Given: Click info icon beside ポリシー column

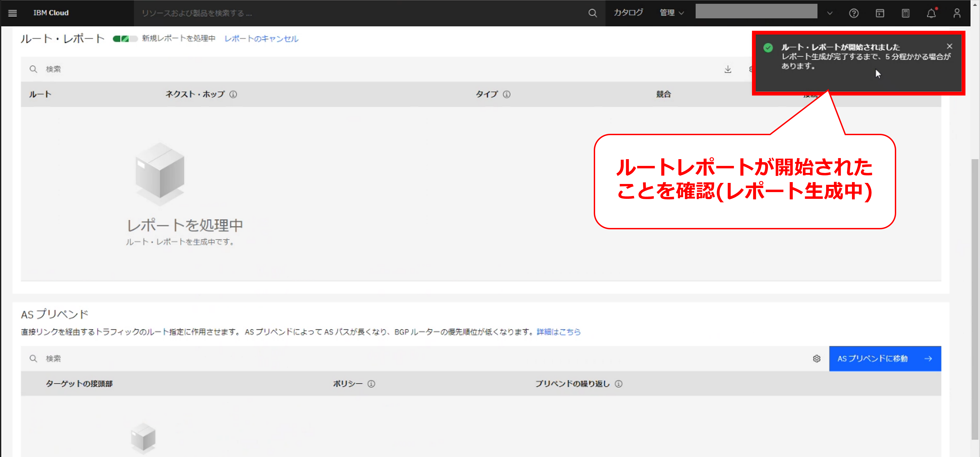Looking at the screenshot, I should tap(371, 384).
